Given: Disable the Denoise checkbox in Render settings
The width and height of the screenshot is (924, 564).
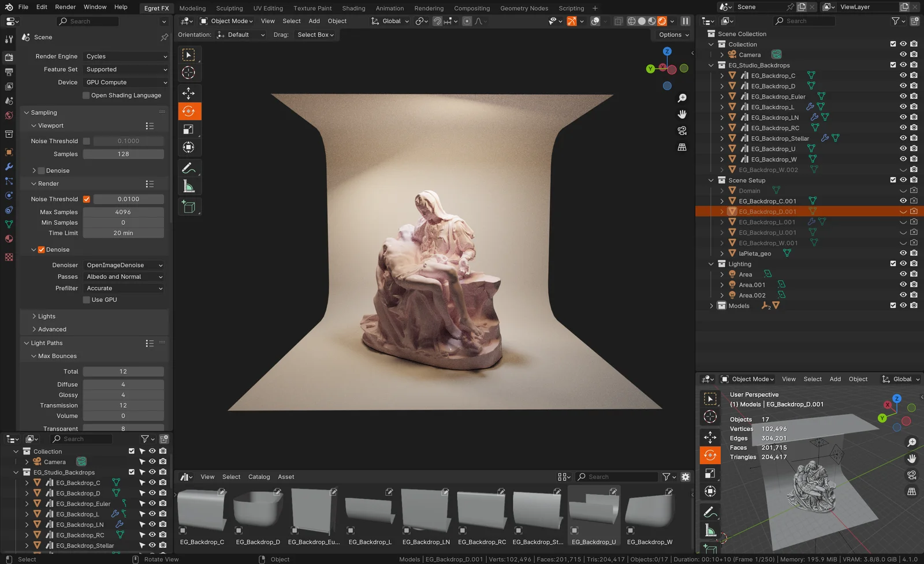Looking at the screenshot, I should tap(42, 249).
